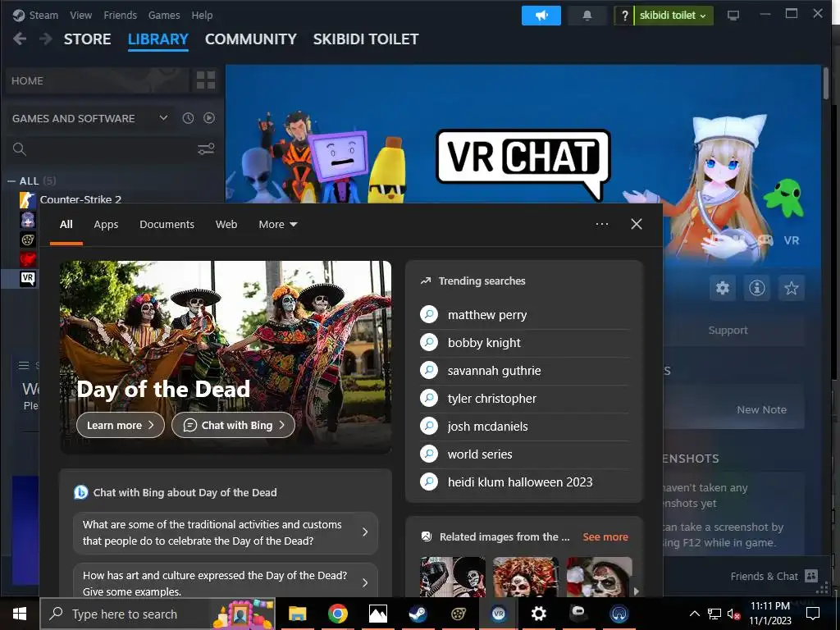Screen dimensions: 840x630
Task: Select the VRChat icon in library list
Action: [x=28, y=279]
